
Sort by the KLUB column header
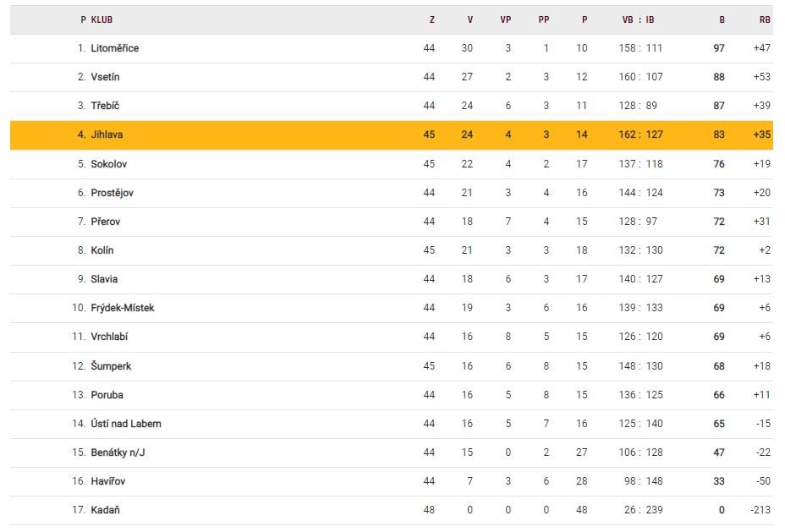coord(102,19)
